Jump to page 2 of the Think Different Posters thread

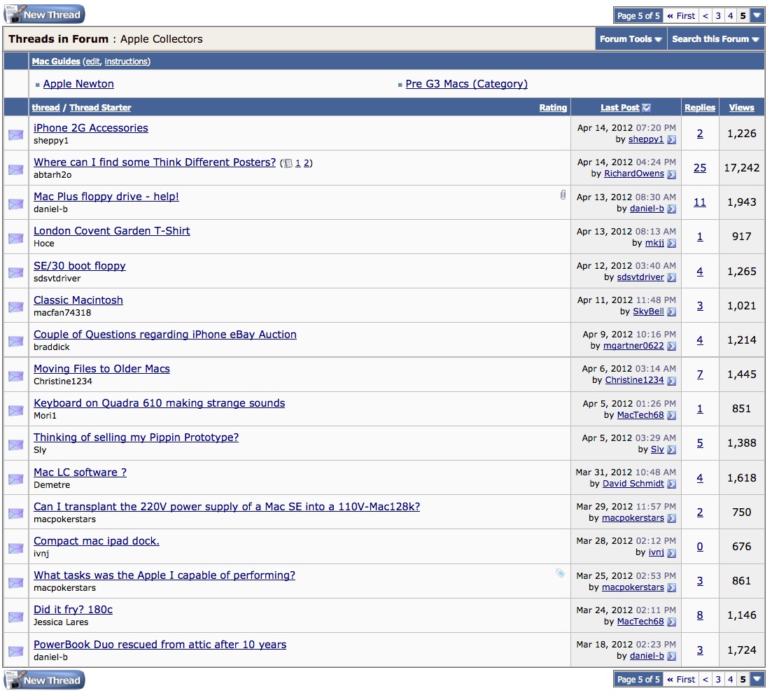(306, 162)
